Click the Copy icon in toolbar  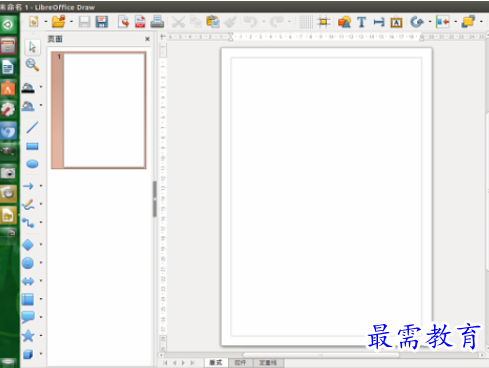tap(196, 22)
